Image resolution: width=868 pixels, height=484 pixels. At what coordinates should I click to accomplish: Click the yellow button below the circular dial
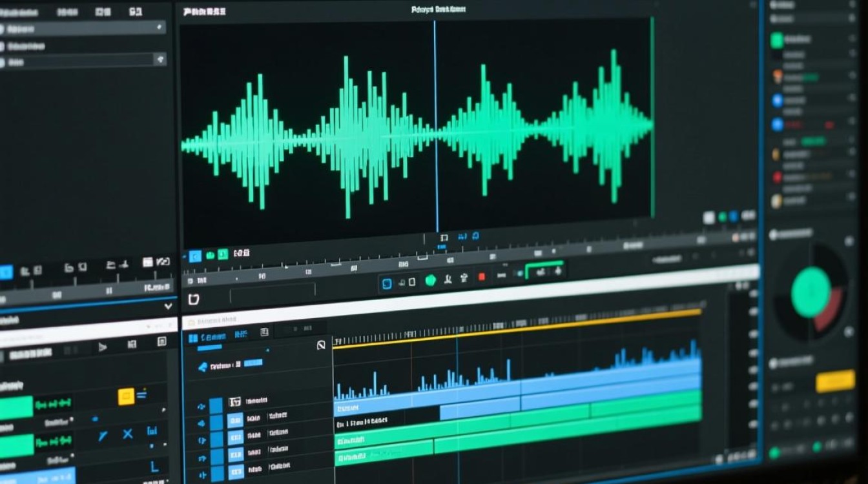[x=835, y=381]
